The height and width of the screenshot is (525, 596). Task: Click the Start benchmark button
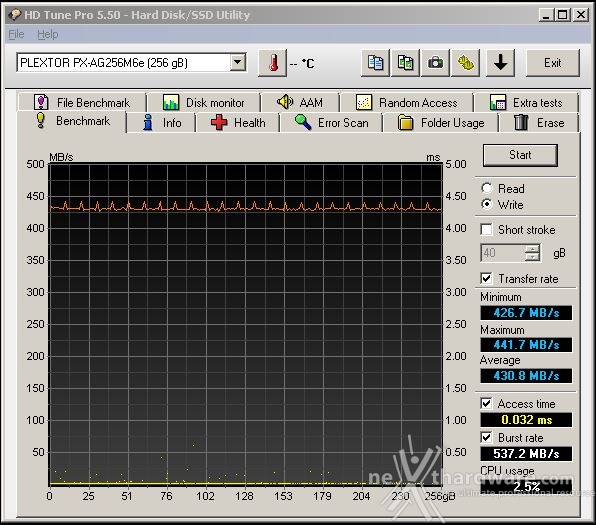click(x=520, y=155)
